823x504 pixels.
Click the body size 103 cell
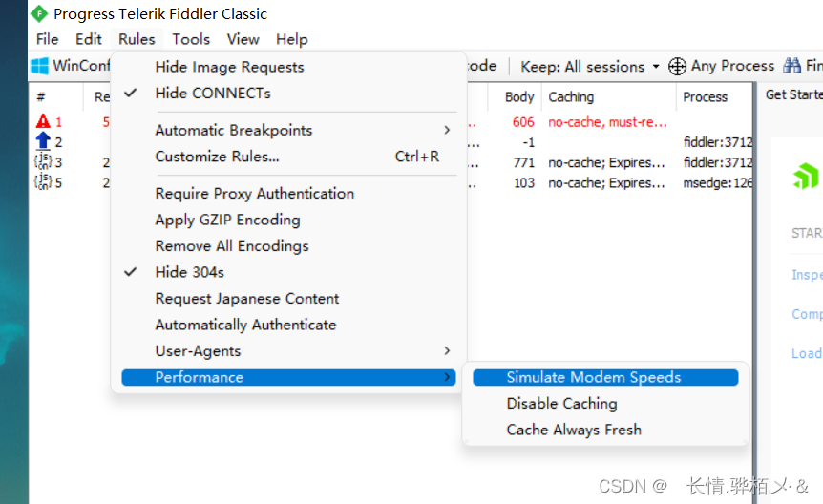click(524, 182)
